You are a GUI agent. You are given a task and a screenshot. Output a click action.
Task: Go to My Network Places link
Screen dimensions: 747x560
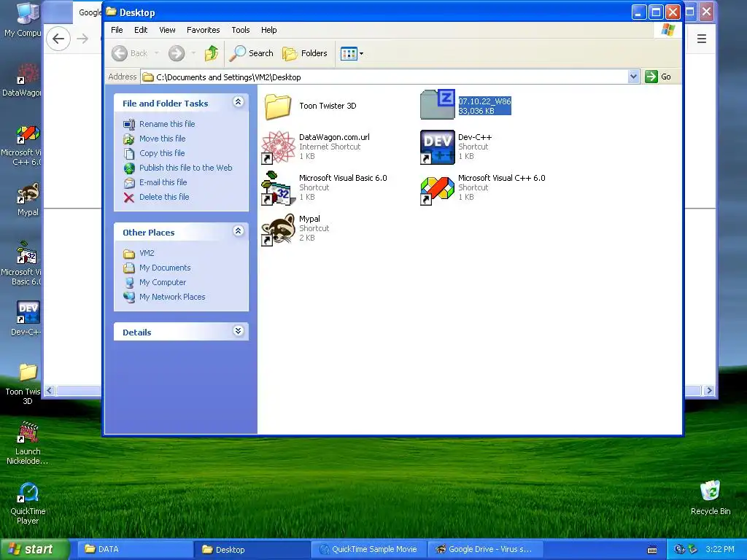172,297
